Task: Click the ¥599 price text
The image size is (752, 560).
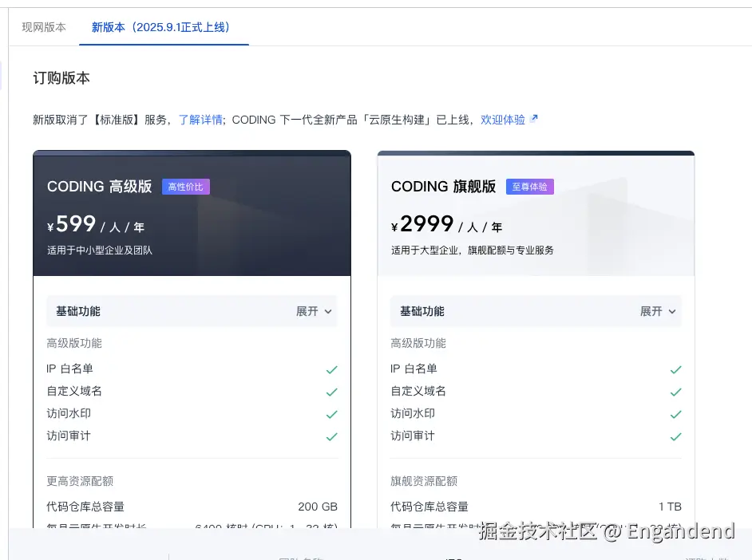Action: (72, 224)
